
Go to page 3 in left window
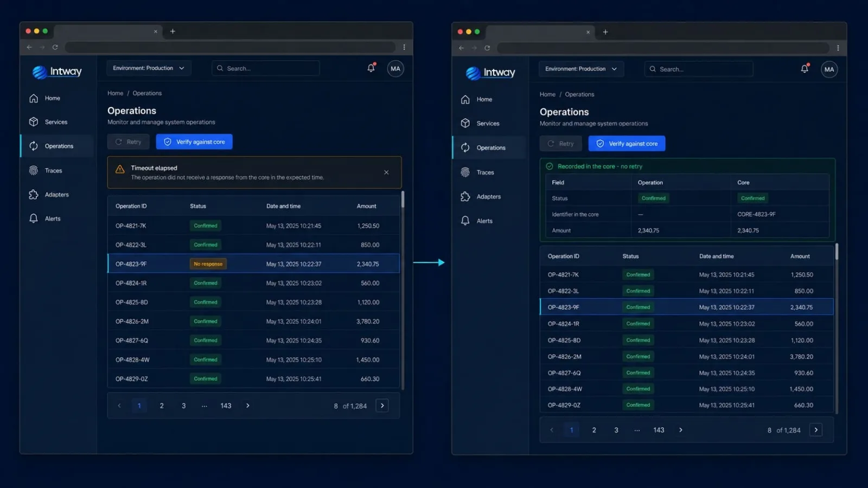184,406
